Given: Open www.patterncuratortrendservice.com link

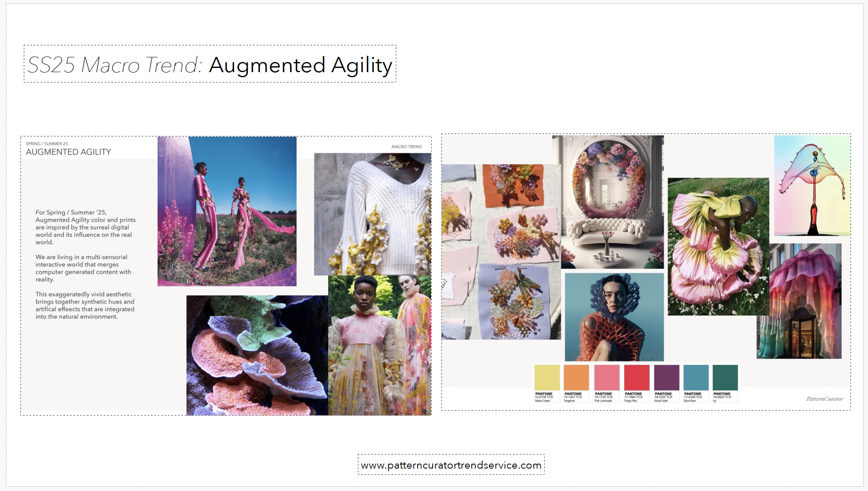Looking at the screenshot, I should click(451, 466).
